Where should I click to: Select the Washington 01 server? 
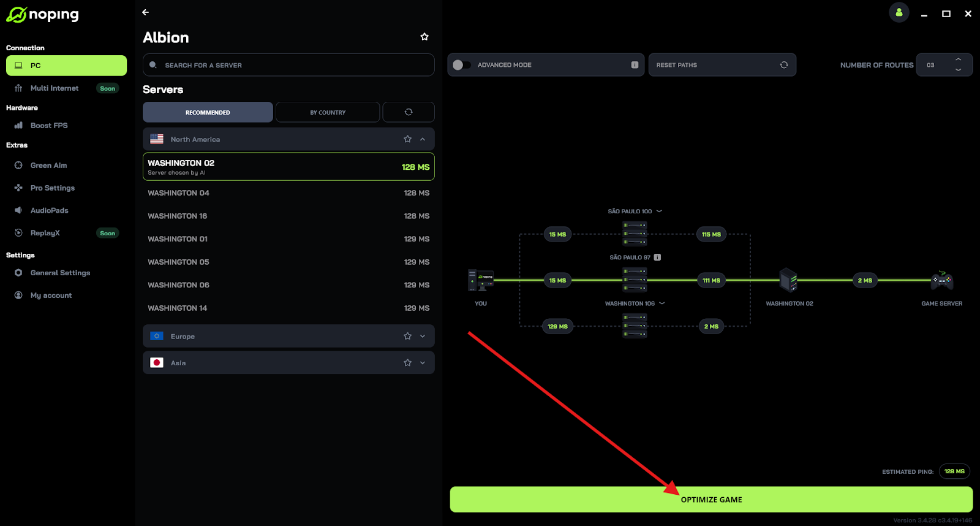click(x=288, y=239)
